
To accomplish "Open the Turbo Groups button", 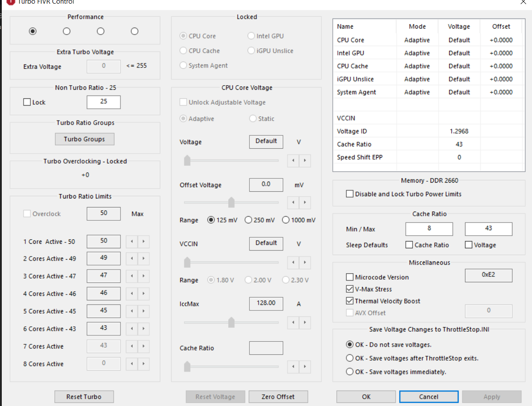I will point(85,139).
